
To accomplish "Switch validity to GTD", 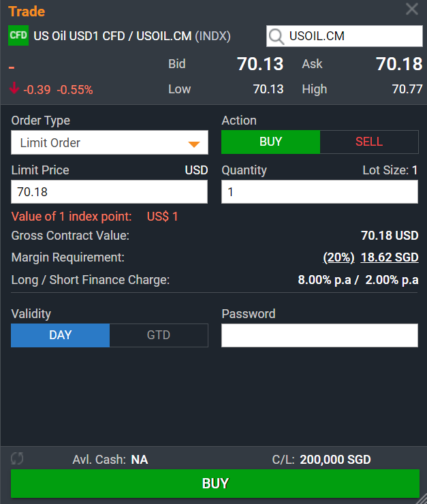I will [159, 335].
